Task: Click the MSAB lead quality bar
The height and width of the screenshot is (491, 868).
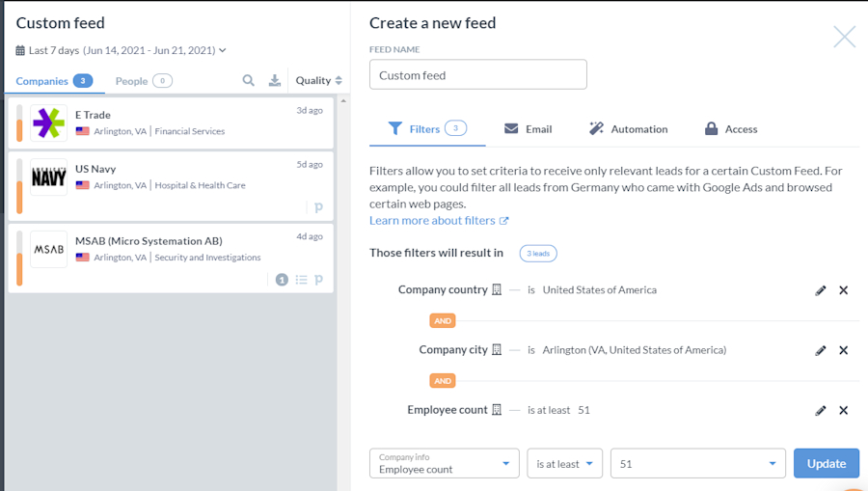Action: click(19, 258)
